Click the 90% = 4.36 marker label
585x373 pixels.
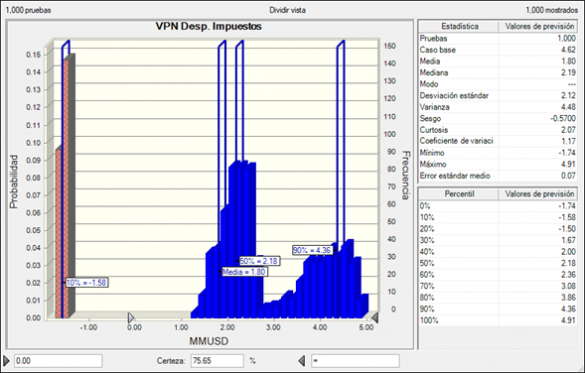(312, 250)
